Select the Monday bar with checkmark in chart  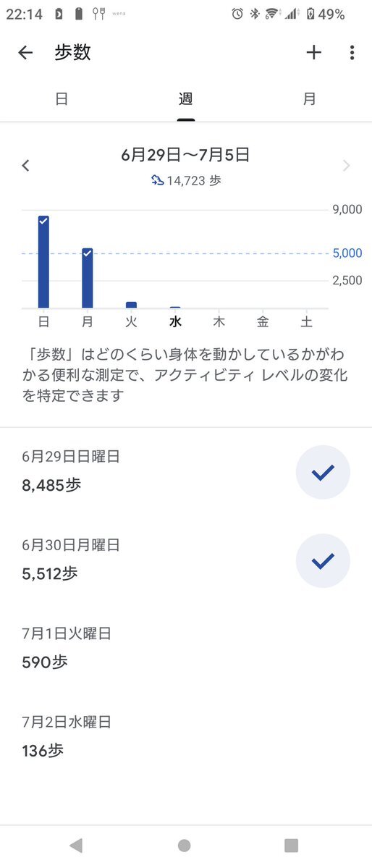coord(87,278)
